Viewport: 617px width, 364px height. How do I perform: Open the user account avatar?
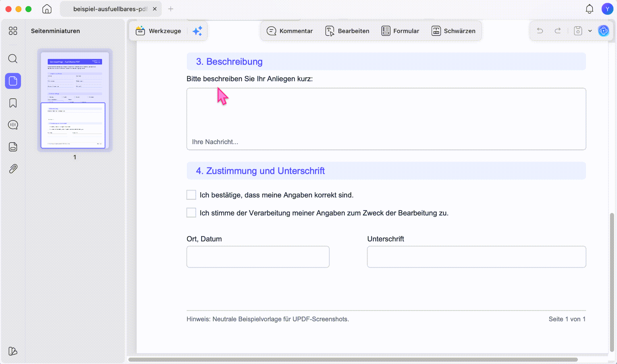pyautogui.click(x=607, y=9)
